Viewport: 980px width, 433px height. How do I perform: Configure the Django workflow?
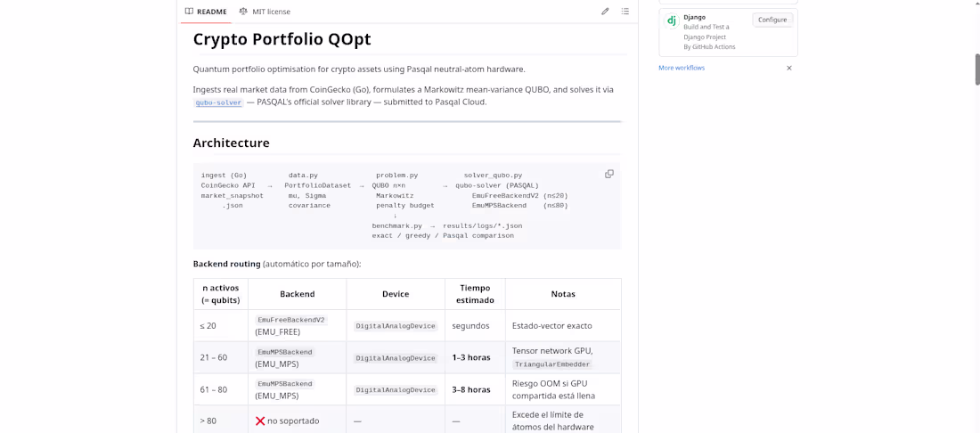(x=772, y=20)
